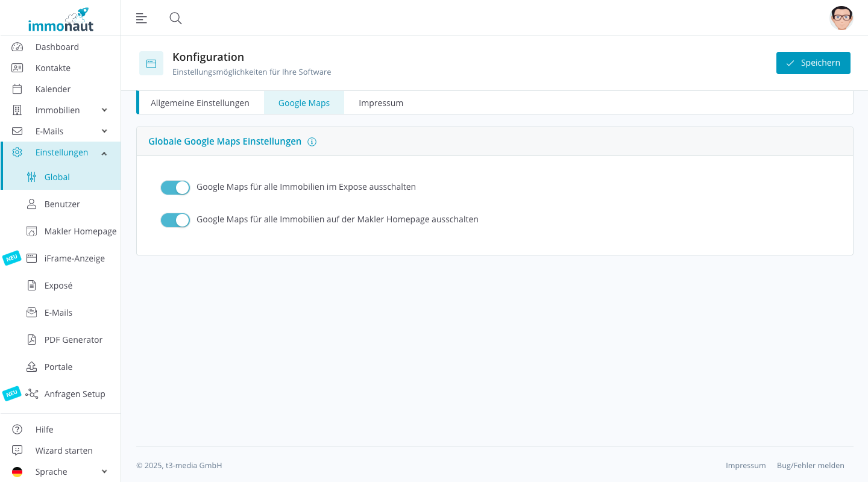Open Anfragen Setup in sidebar
This screenshot has width=868, height=482.
74,394
